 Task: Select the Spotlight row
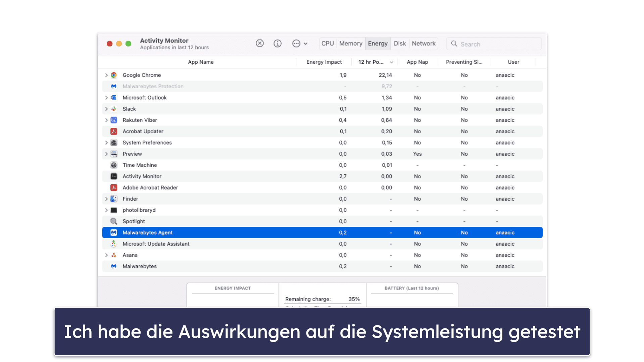[322, 221]
